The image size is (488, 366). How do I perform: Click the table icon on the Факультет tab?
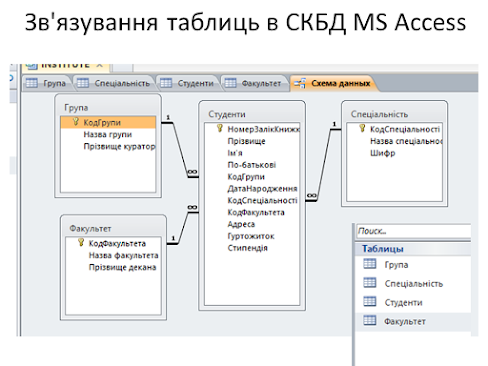[230, 83]
